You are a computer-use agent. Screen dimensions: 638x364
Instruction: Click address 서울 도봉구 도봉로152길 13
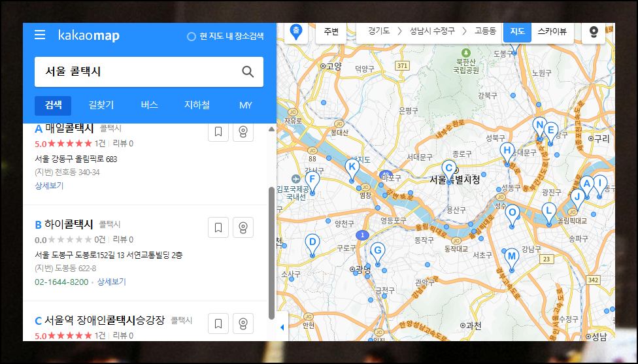[109, 255]
